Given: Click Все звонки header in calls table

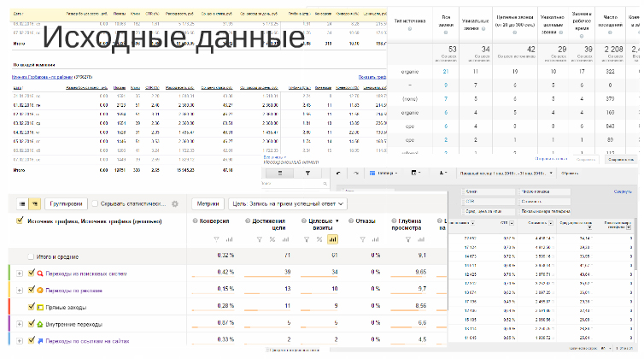Looking at the screenshot, I should (x=446, y=21).
